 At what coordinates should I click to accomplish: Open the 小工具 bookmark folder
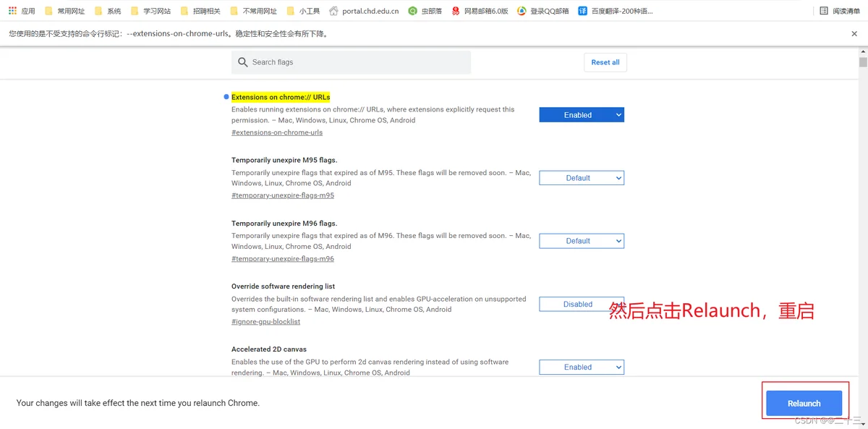click(302, 11)
